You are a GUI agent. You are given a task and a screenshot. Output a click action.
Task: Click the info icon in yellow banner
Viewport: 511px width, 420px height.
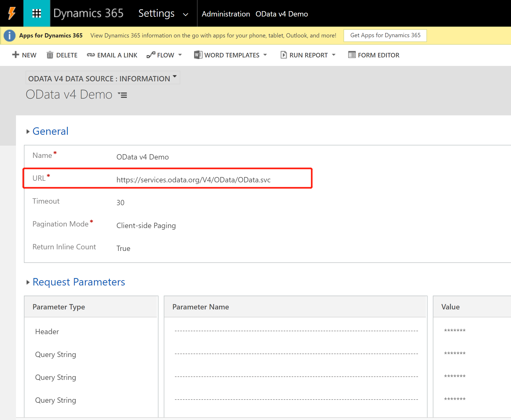[10, 35]
